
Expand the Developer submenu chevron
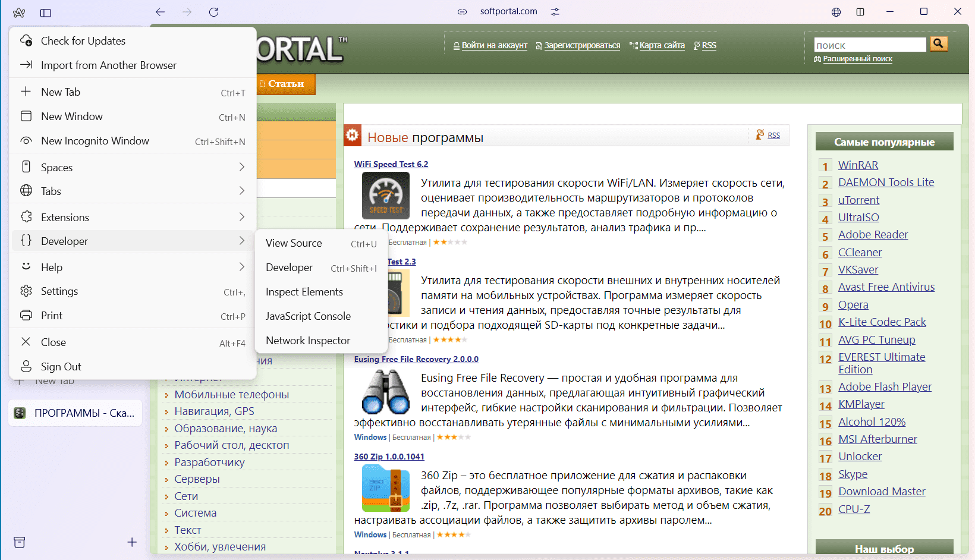point(242,241)
